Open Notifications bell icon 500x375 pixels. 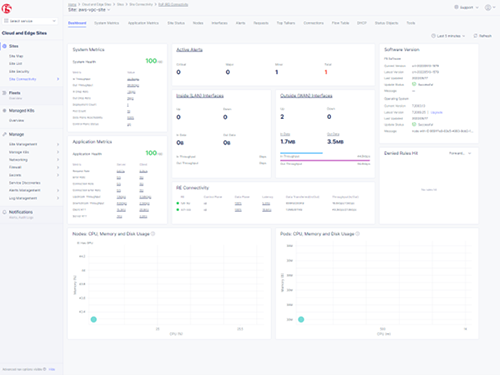pyautogui.click(x=5, y=212)
